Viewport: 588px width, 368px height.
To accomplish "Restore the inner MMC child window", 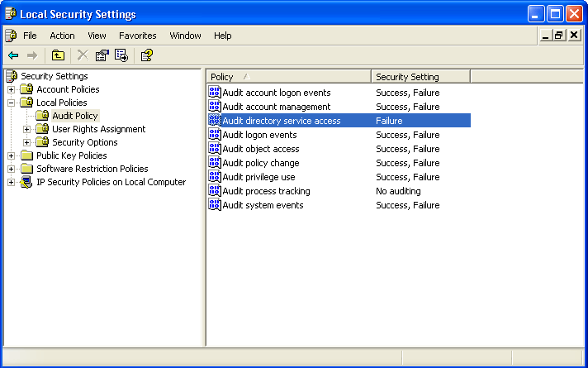I will pyautogui.click(x=559, y=36).
